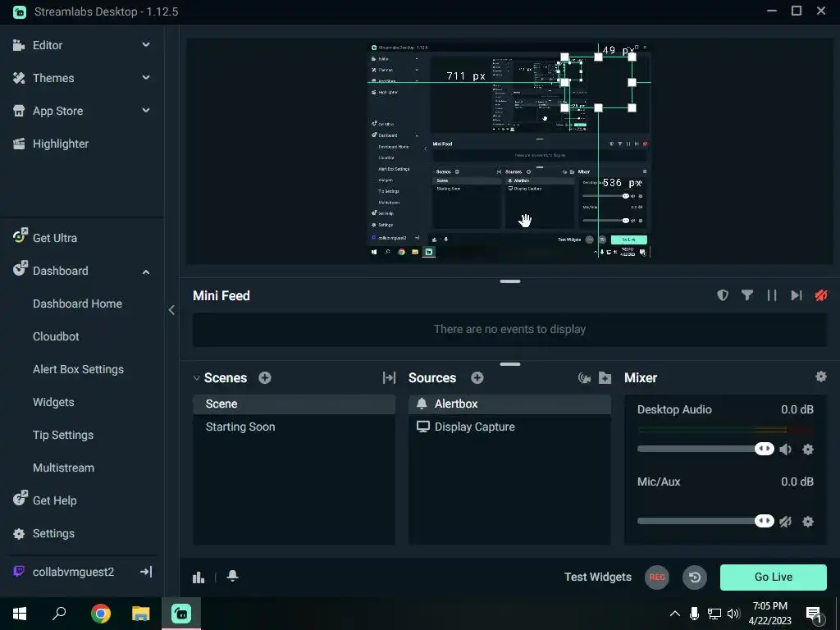Open Widgets page
This screenshot has height=630, width=840.
pyautogui.click(x=53, y=402)
